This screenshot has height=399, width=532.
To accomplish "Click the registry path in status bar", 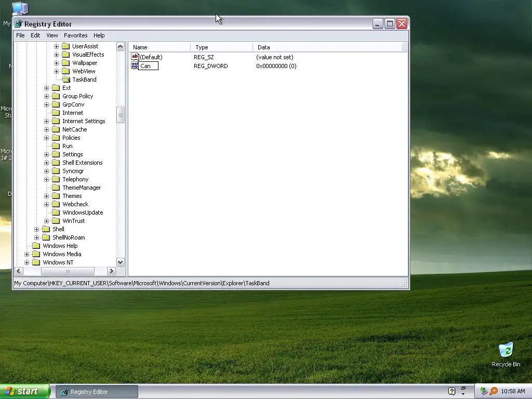I will pos(142,283).
